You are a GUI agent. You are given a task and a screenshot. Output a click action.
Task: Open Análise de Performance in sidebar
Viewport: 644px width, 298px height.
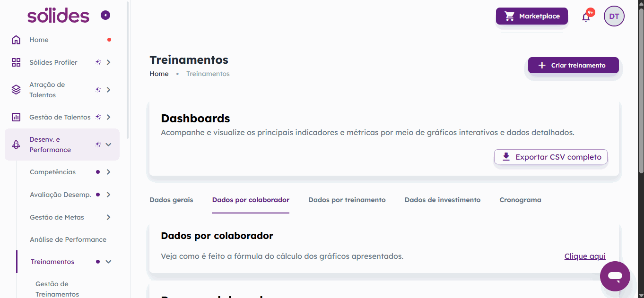68,239
